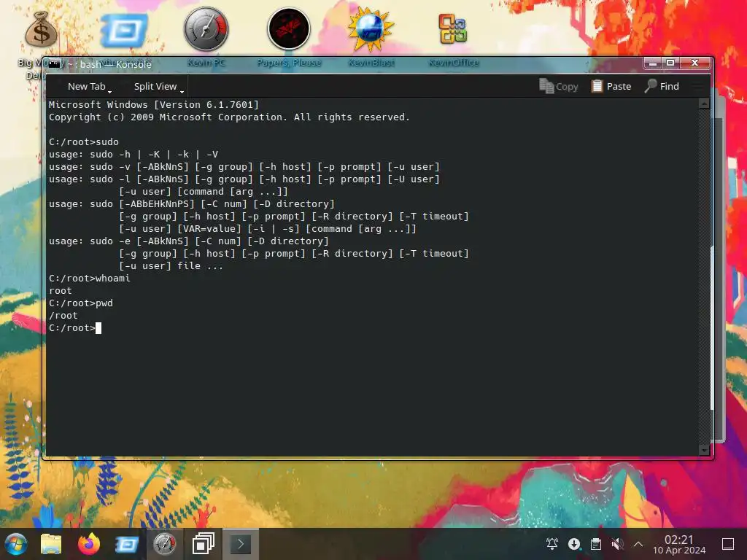The image size is (747, 560).
Task: Open the KevinBlast desktop icon
Action: 371,29
